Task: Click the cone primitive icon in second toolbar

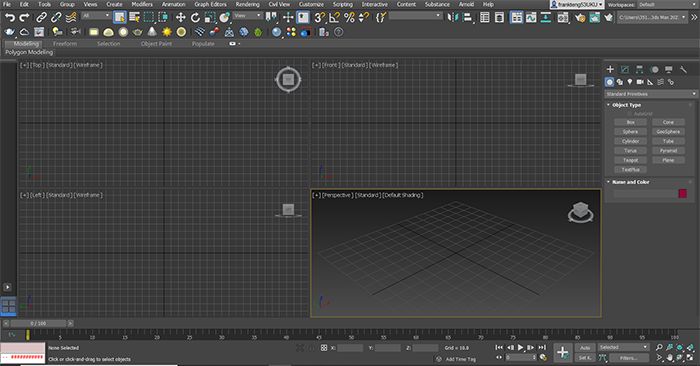Action: point(152,32)
